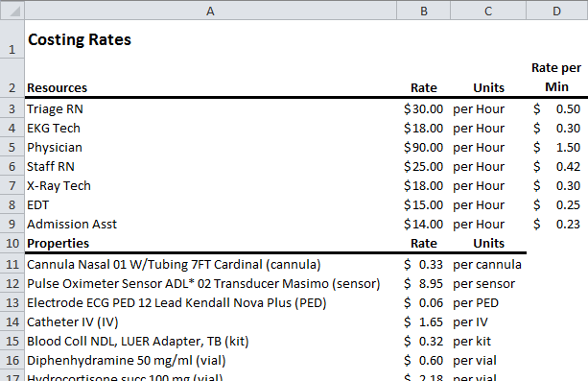Click the 'per sensor' units cell

point(488,283)
